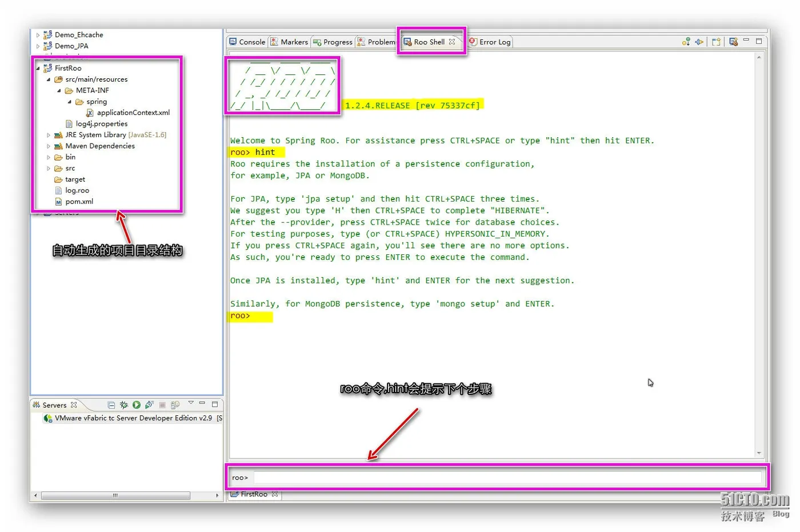Click the pom.xml Maven file icon
The width and height of the screenshot is (800, 532).
pos(58,202)
